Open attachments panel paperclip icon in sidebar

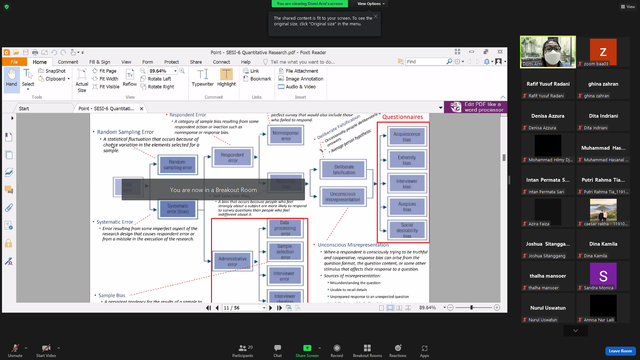(x=9, y=207)
